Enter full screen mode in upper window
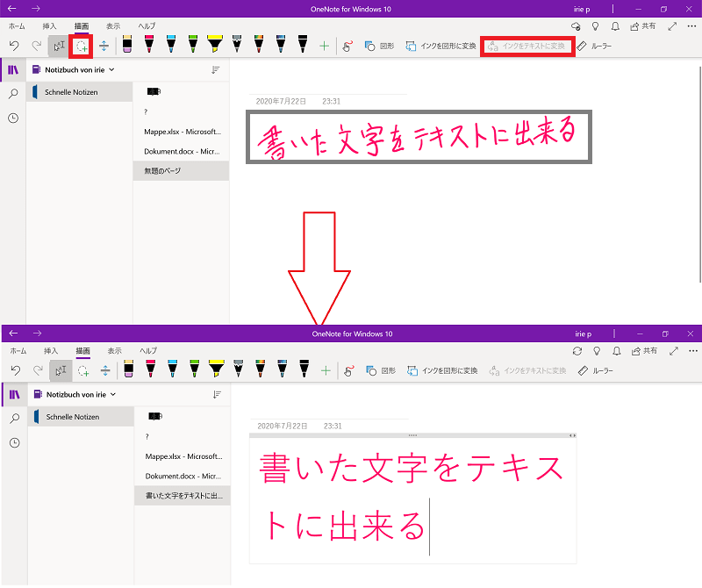Viewport: 702px width, 588px height. pyautogui.click(x=672, y=26)
